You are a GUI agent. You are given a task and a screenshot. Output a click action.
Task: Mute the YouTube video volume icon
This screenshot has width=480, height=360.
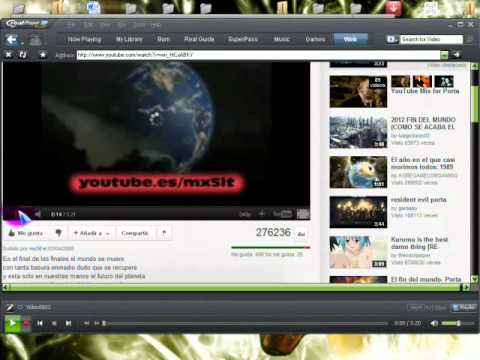[38, 214]
